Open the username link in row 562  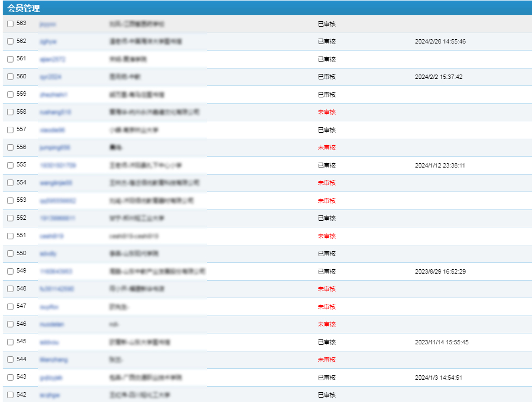[48, 41]
